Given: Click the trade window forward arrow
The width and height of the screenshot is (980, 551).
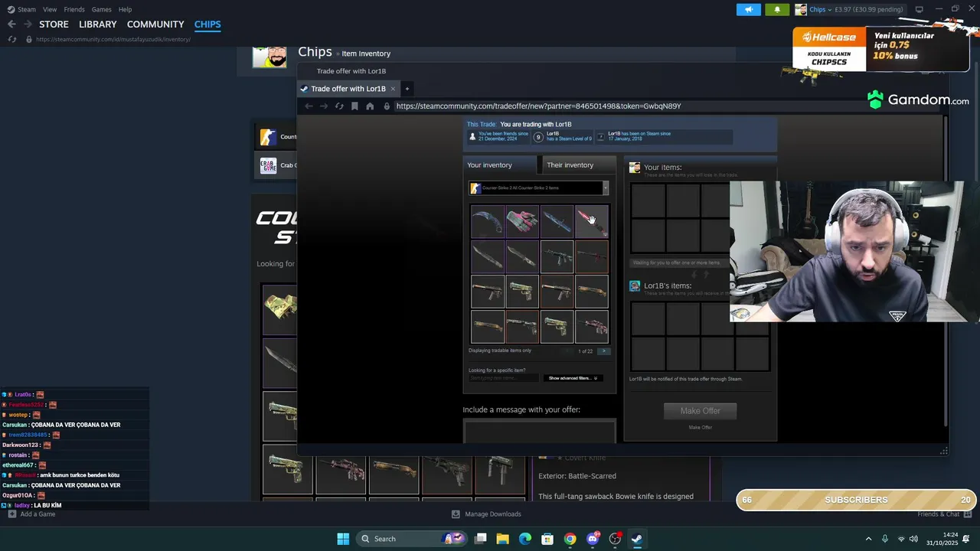Looking at the screenshot, I should 324,106.
